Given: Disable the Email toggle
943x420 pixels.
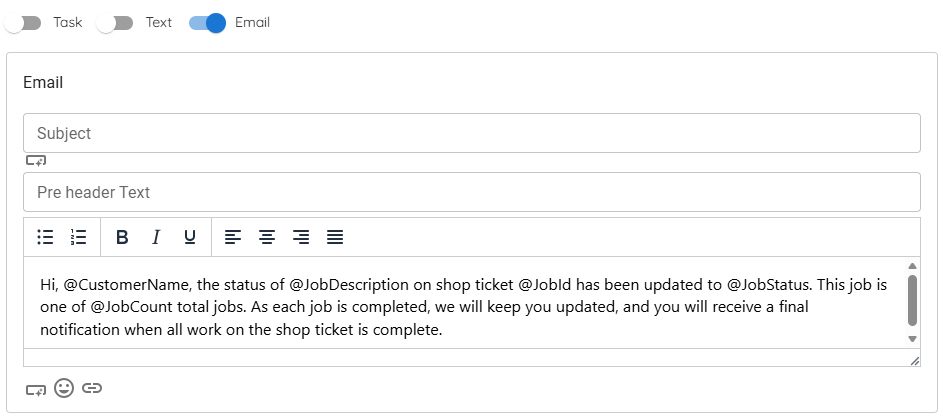Looking at the screenshot, I should pyautogui.click(x=208, y=22).
